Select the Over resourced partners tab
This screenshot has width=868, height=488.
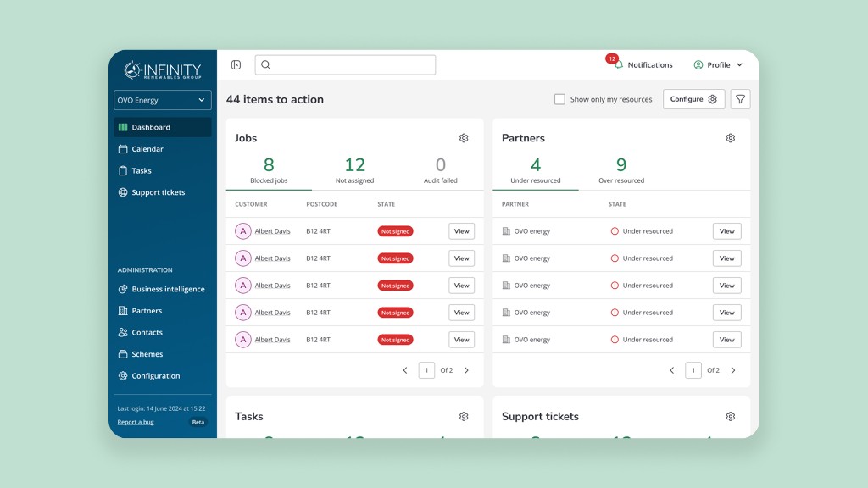621,170
